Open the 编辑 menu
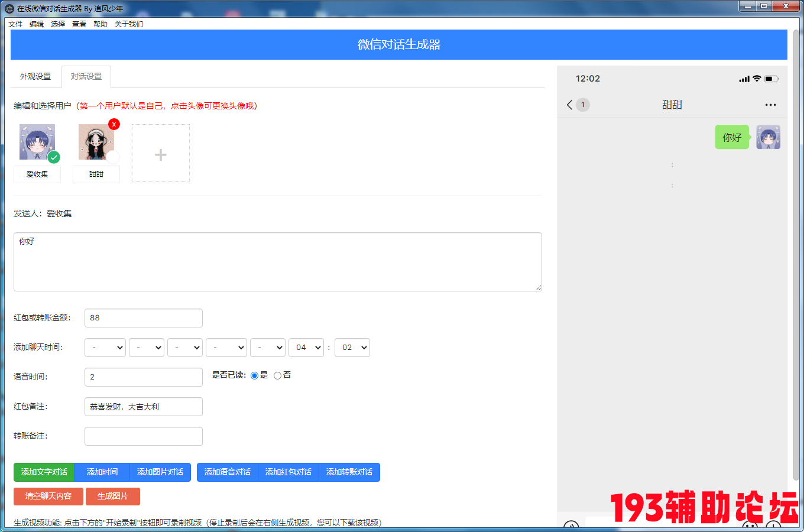The width and height of the screenshot is (804, 532). click(37, 24)
